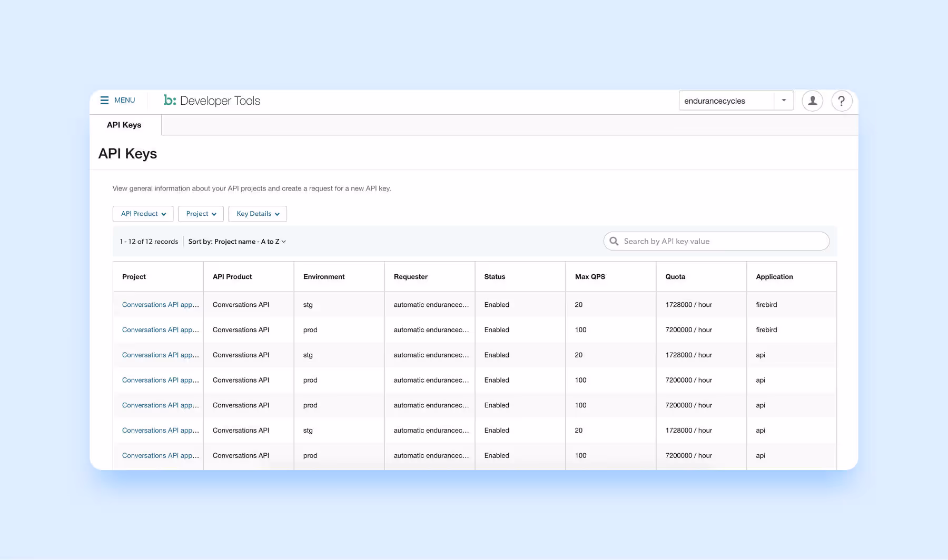
Task: Click the help question mark icon
Action: coord(842,101)
